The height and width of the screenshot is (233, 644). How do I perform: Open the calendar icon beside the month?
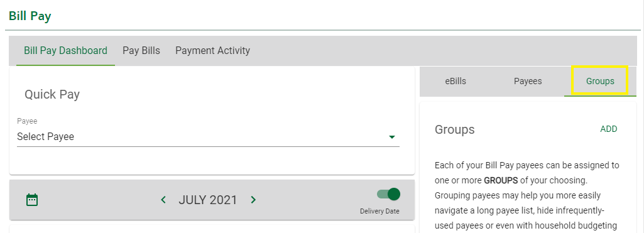point(32,200)
